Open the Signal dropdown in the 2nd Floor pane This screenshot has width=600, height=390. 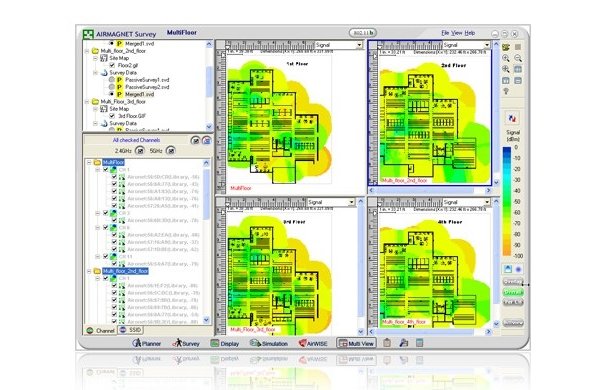487,45
